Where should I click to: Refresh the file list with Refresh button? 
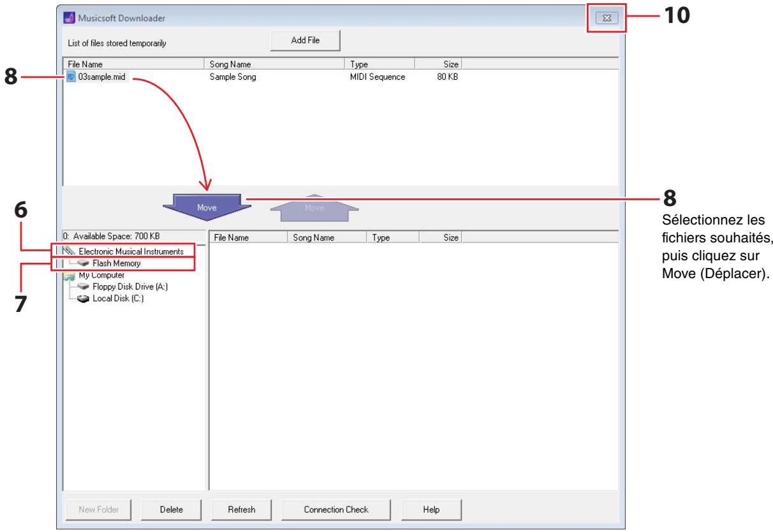pyautogui.click(x=241, y=509)
